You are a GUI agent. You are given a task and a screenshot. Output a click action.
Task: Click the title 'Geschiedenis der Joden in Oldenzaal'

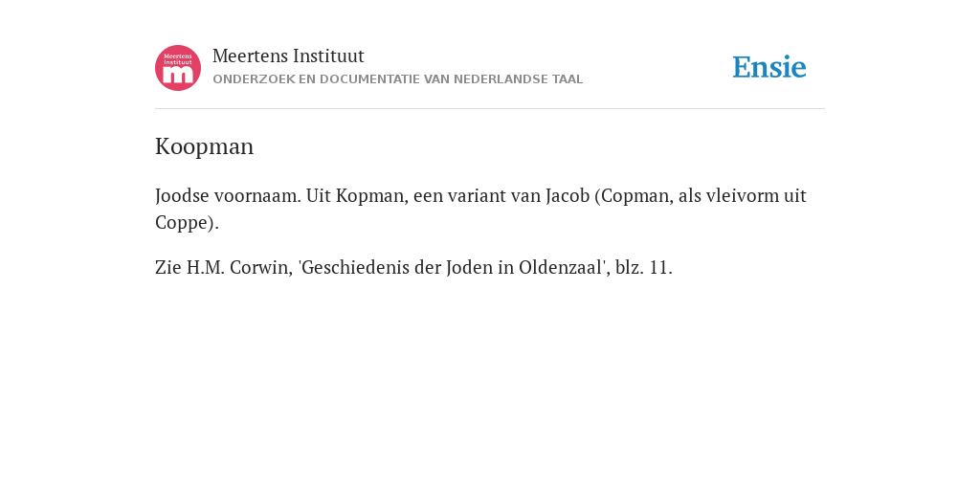coord(450,268)
